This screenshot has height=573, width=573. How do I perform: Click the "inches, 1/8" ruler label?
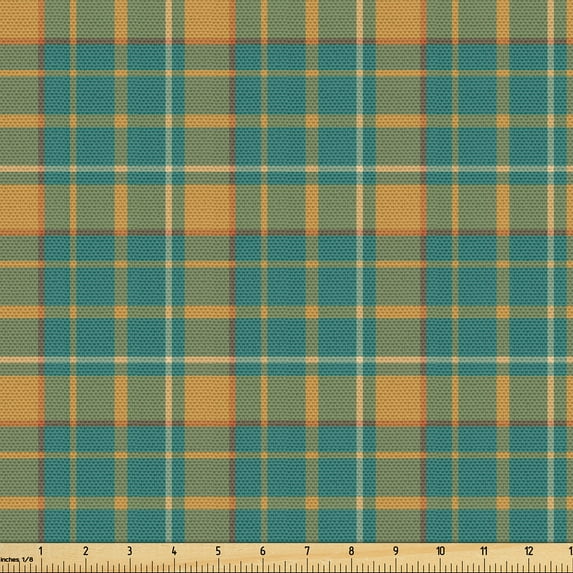point(16,559)
